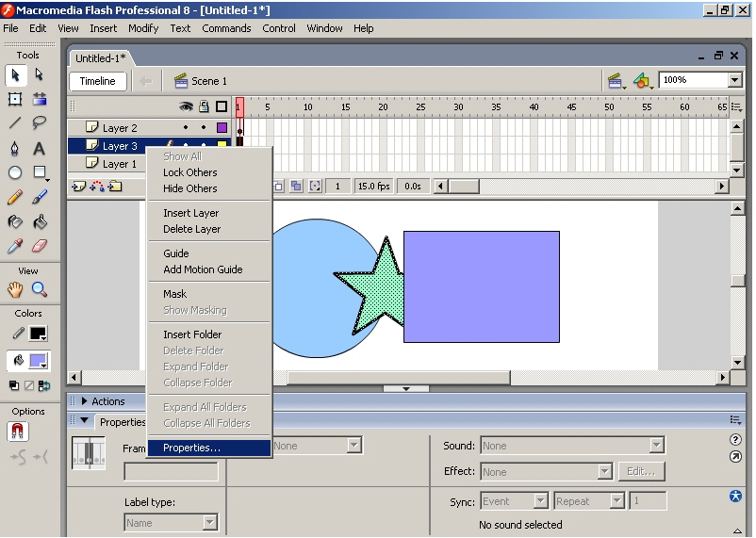Click the No Color button
This screenshot has width=756, height=538.
(x=29, y=385)
